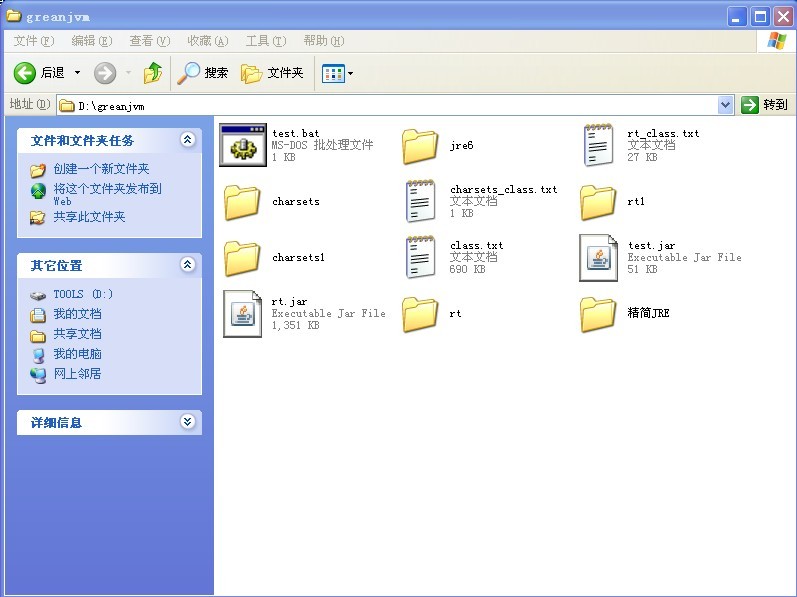Image resolution: width=797 pixels, height=597 pixels.
Task: Click 创建一个新文件夹 link
Action: click(x=101, y=169)
